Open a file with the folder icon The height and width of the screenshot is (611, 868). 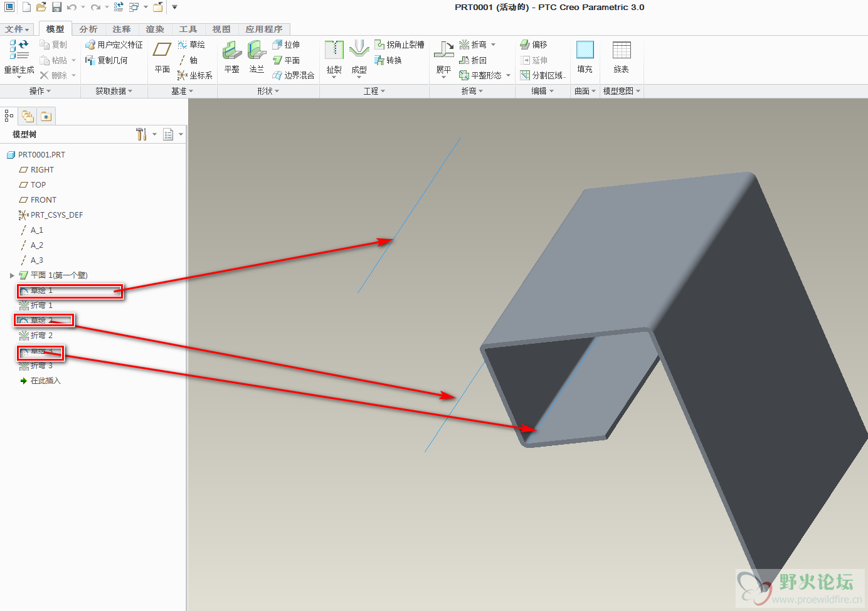coord(41,8)
